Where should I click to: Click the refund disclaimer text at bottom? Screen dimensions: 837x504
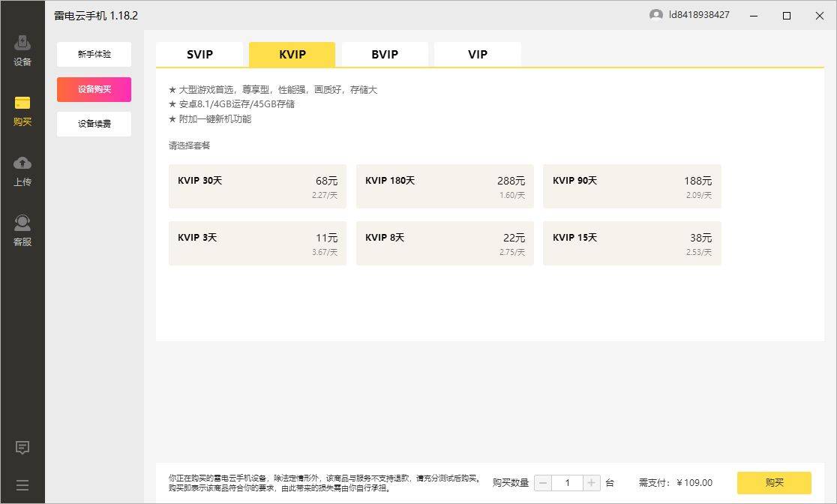point(325,483)
